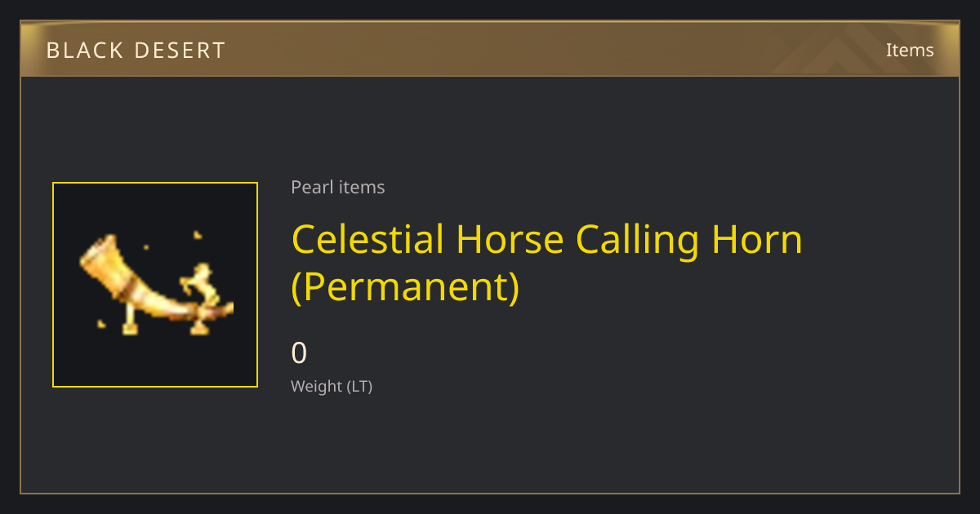The image size is (980, 514).
Task: Click the right stand foot under the horn
Action: (x=198, y=326)
